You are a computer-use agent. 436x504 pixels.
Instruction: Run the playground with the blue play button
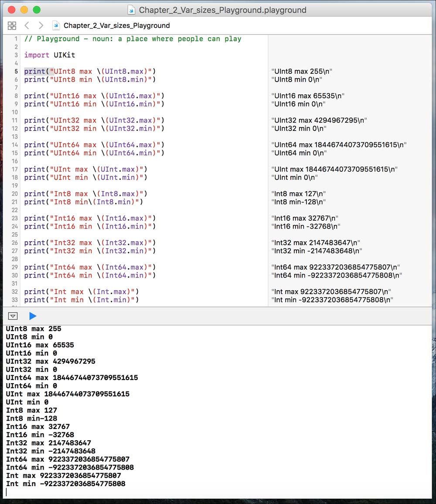click(33, 316)
